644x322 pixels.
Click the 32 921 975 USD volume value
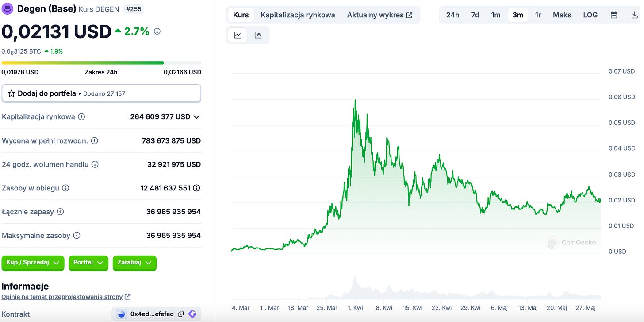[x=174, y=164]
